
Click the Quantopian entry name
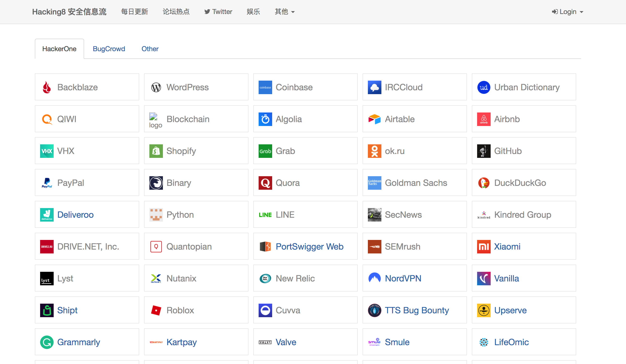(189, 247)
